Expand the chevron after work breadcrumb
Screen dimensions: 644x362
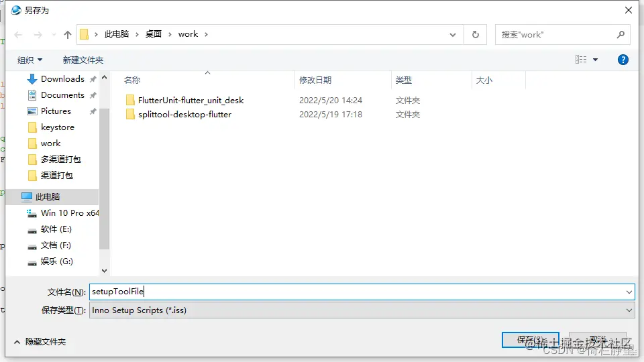pyautogui.click(x=206, y=34)
